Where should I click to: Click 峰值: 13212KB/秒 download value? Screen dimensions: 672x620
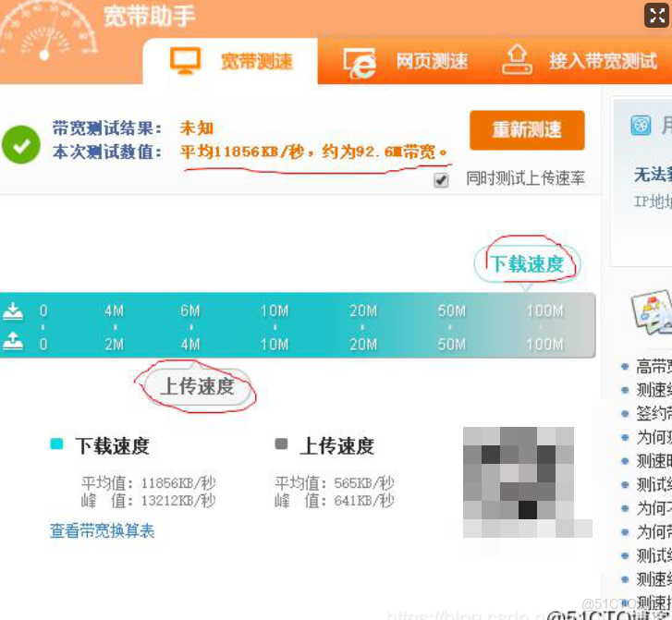pos(149,501)
